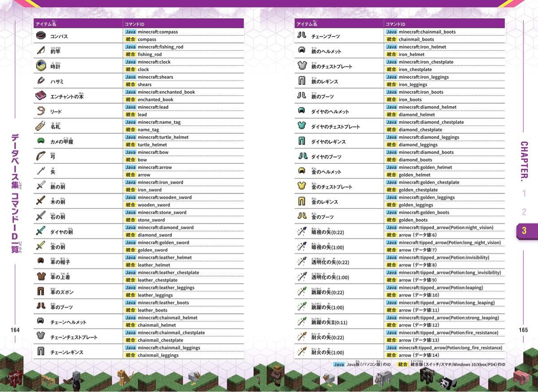Click the 統合 legend badge in footer
The width and height of the screenshot is (538, 392).
coord(403,364)
